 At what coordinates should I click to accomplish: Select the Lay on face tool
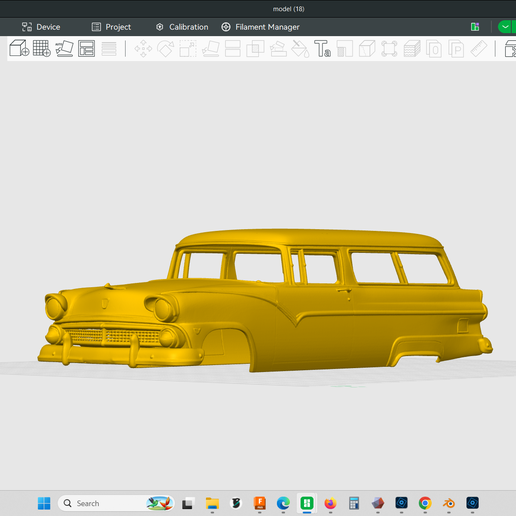211,49
